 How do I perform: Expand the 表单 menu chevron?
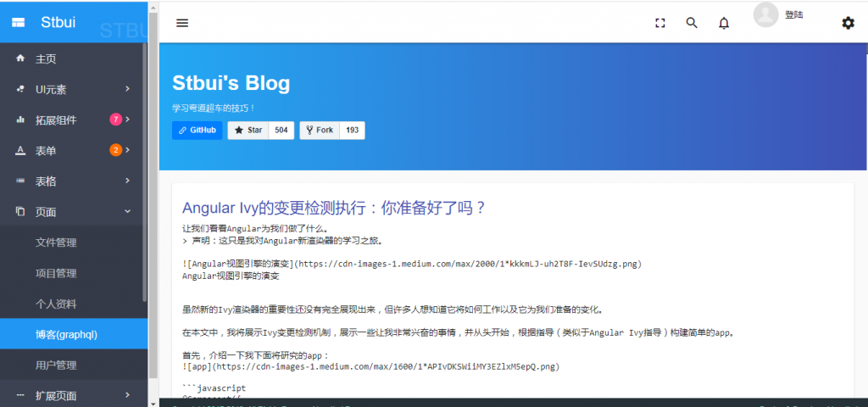[x=127, y=149]
